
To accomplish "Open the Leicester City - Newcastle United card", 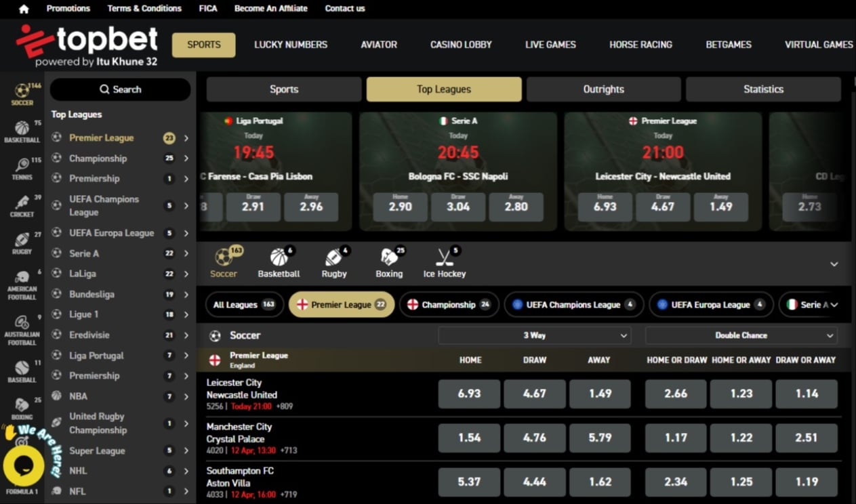I will coord(663,172).
